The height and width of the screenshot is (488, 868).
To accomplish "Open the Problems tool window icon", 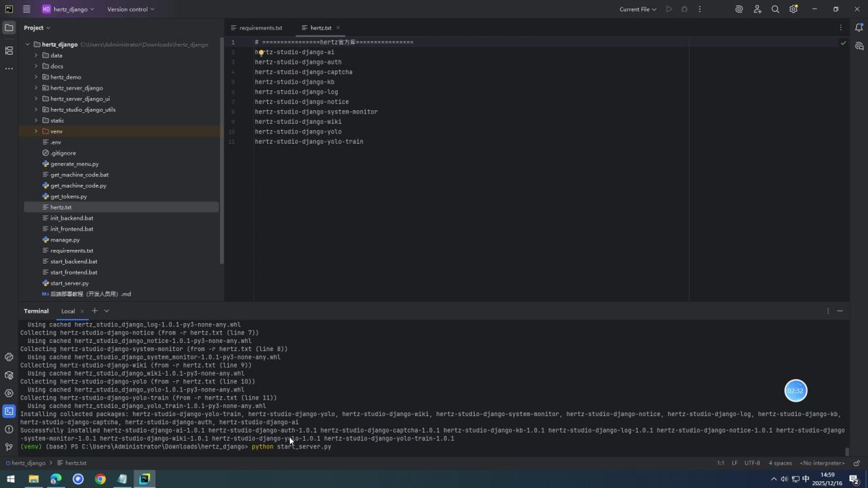I will coord(9,429).
